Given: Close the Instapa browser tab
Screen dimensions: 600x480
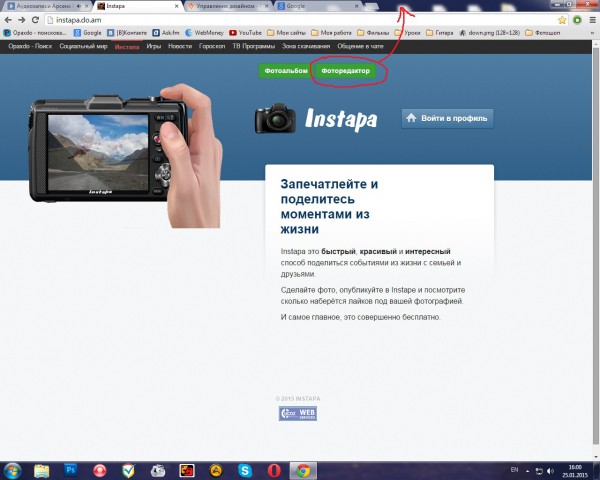Looking at the screenshot, I should (176, 6).
